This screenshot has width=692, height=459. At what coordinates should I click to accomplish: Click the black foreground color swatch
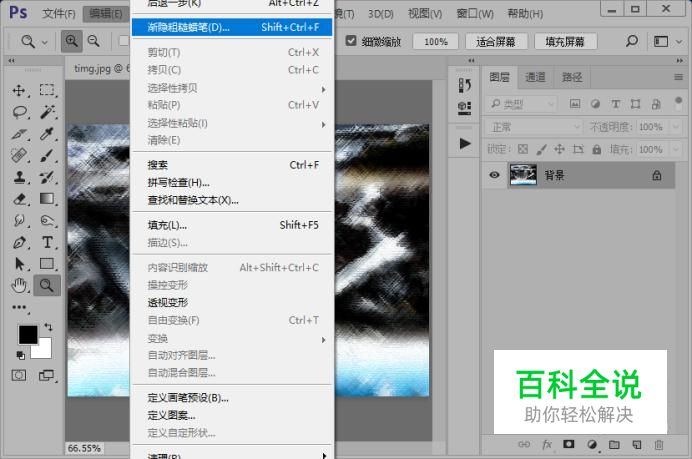pos(27,335)
